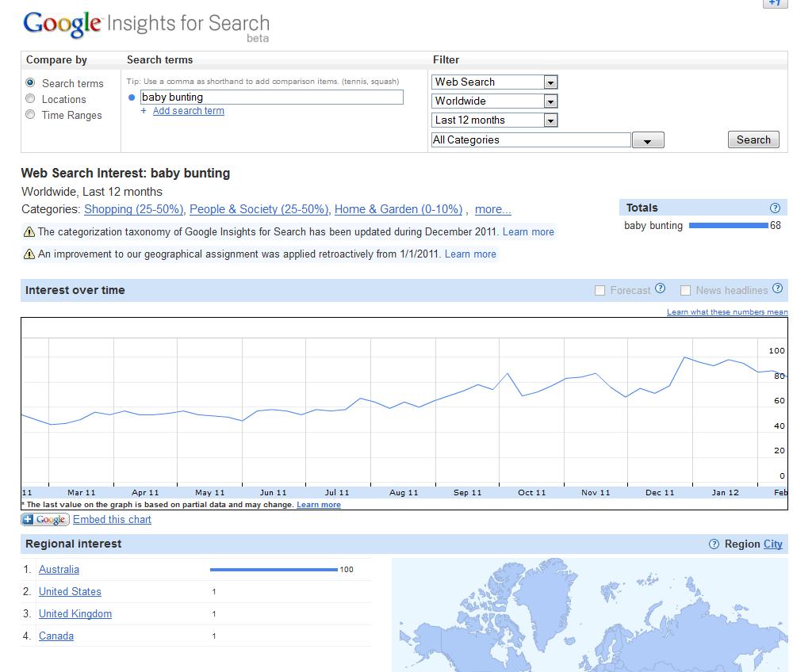Click the December 2011 peak on the chart line
Image resolution: width=793 pixels, height=672 pixels.
tap(684, 357)
